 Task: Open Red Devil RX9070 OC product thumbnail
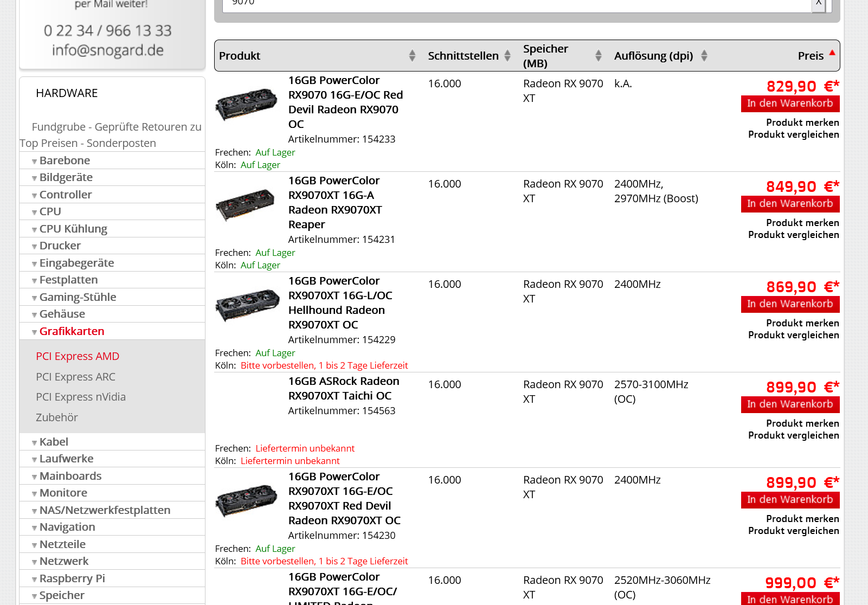247,104
